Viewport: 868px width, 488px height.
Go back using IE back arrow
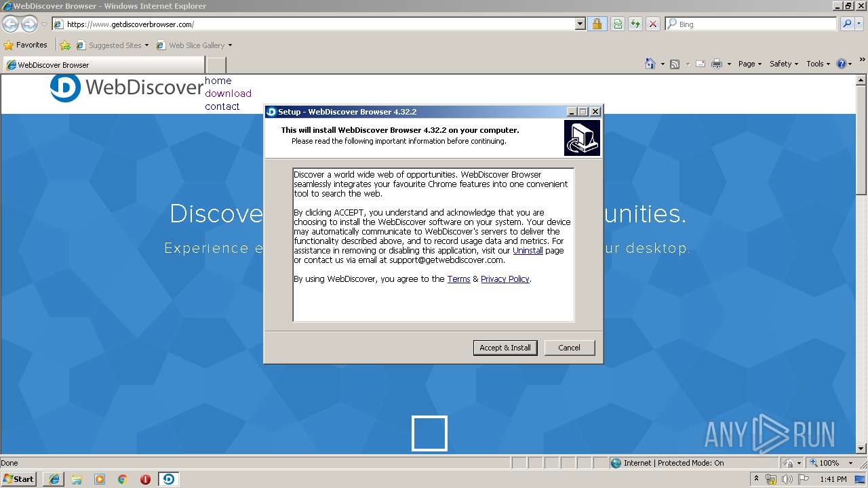10,24
